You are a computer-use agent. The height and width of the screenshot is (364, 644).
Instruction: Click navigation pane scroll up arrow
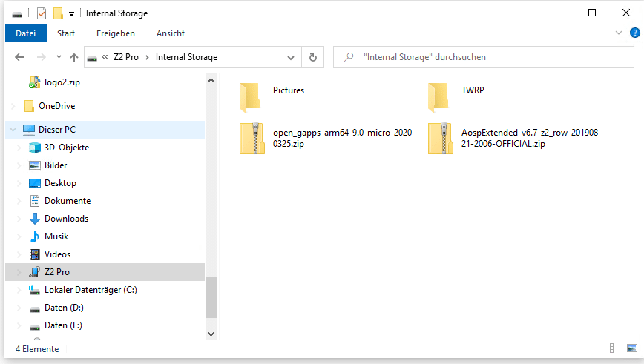tap(211, 80)
